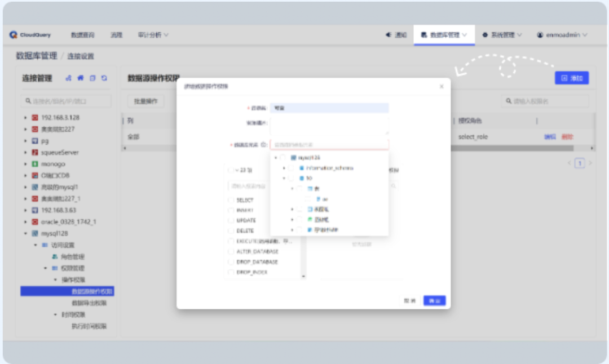Click the home icon in connection management header
The height and width of the screenshot is (364, 609).
point(81,78)
